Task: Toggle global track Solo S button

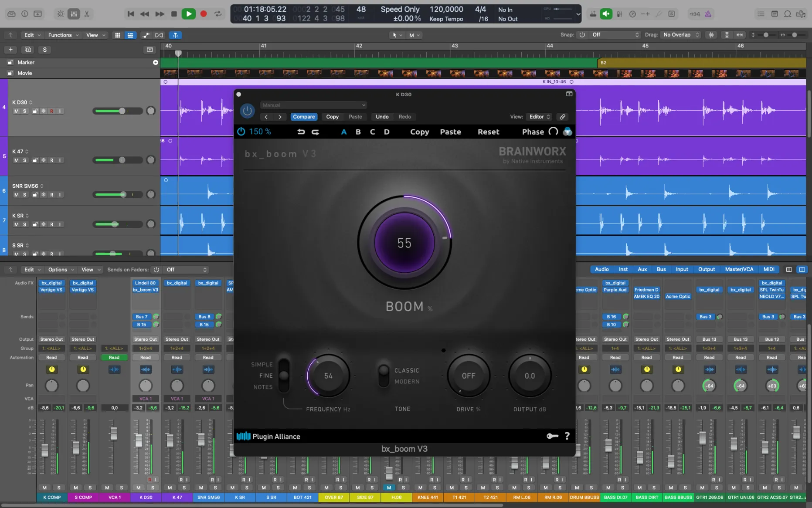Action: (x=45, y=50)
